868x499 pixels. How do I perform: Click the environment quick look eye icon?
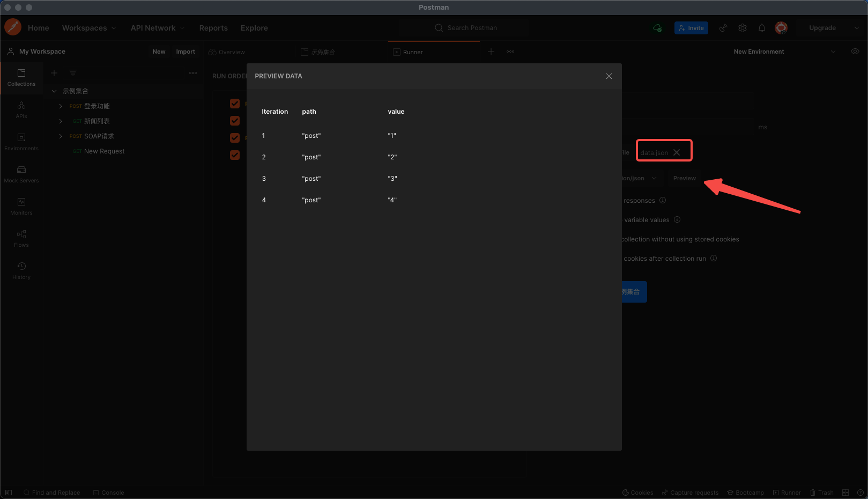pos(855,52)
